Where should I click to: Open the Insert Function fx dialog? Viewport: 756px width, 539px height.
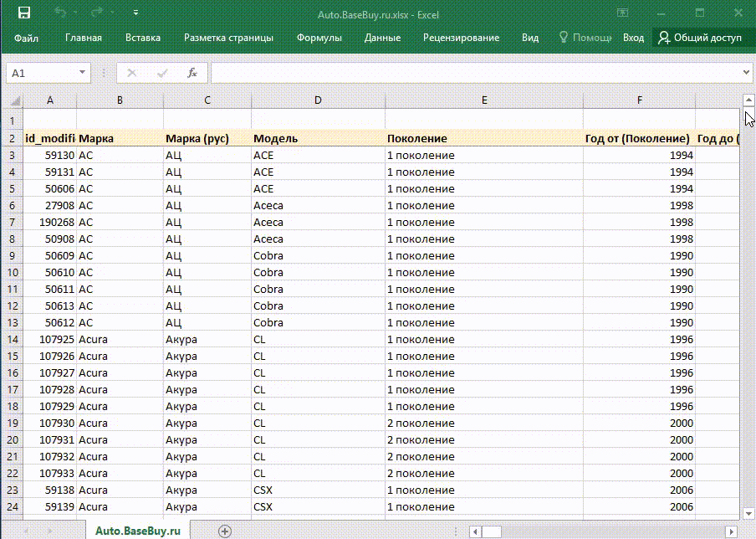tap(192, 73)
